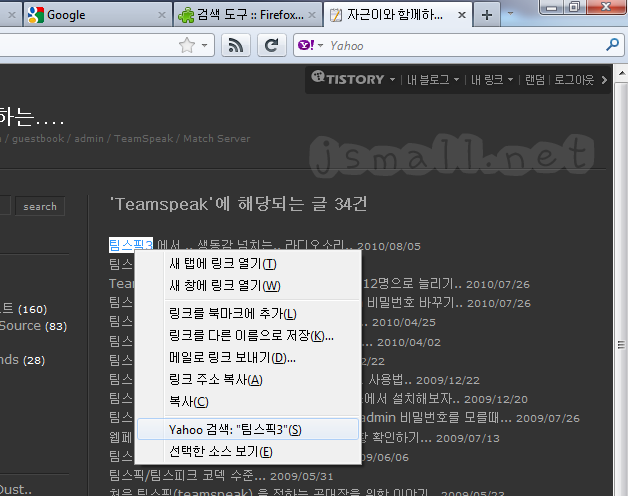The width and height of the screenshot is (628, 496).
Task: Open the category link with count (28)
Action: tap(22, 360)
